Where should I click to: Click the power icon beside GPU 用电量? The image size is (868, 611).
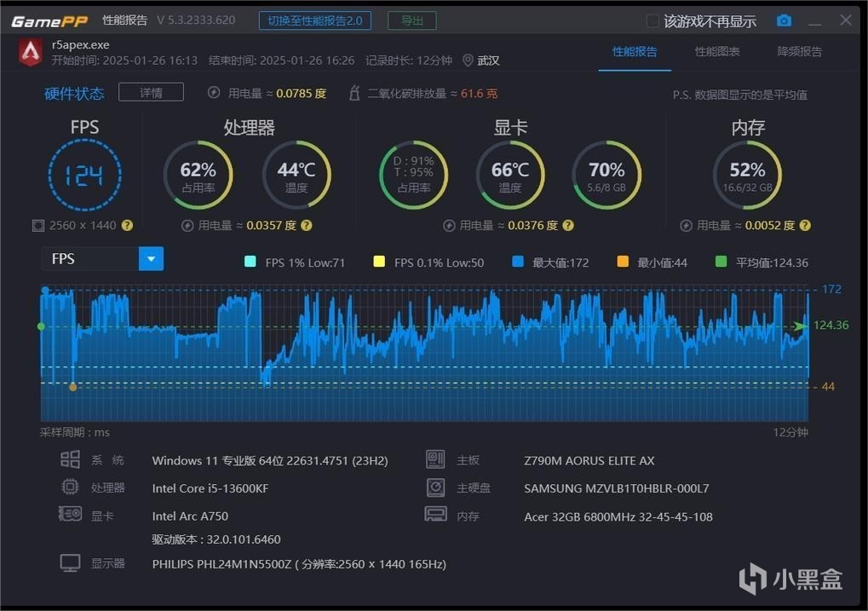(x=449, y=226)
